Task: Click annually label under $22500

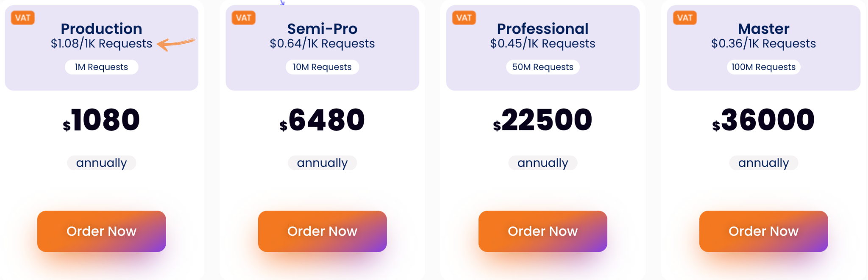Action: point(543,163)
